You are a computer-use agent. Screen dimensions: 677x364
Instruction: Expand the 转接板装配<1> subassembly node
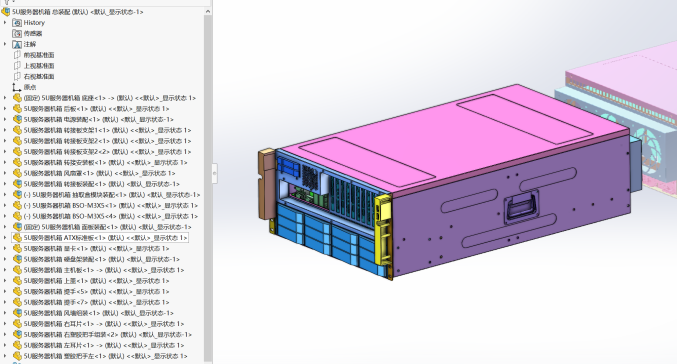tap(5, 184)
